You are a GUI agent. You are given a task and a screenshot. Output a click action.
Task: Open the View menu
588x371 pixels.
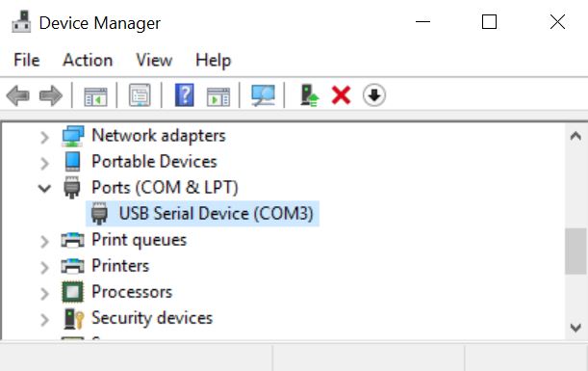click(x=154, y=60)
